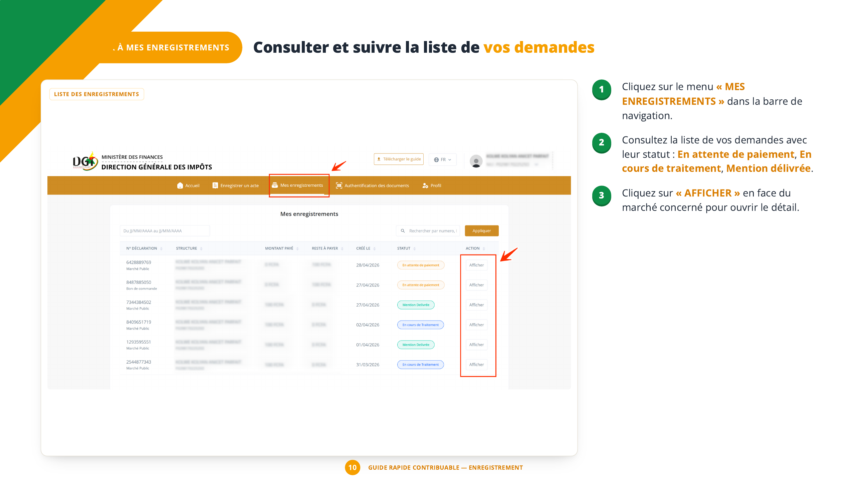The height and width of the screenshot is (488, 868).
Task: Click the Rechercher par numero search field
Action: [x=428, y=231]
